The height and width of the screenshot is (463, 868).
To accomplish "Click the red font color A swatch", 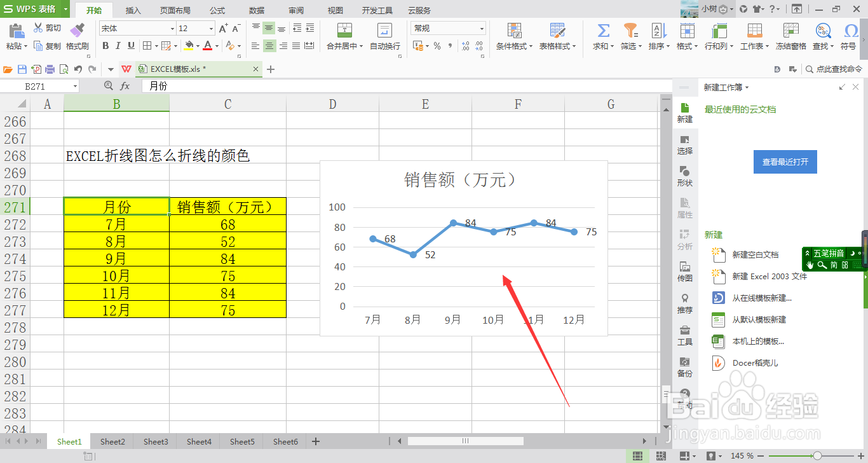I will 208,46.
